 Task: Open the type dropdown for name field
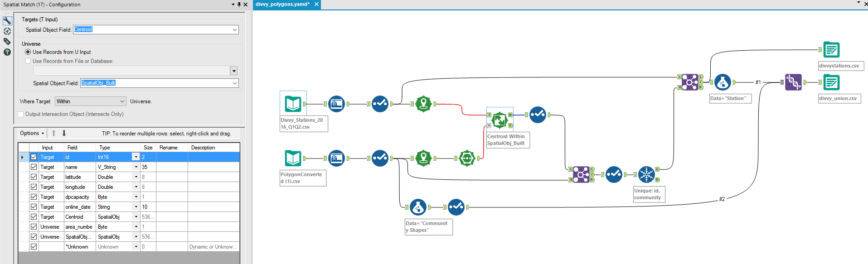(136, 167)
